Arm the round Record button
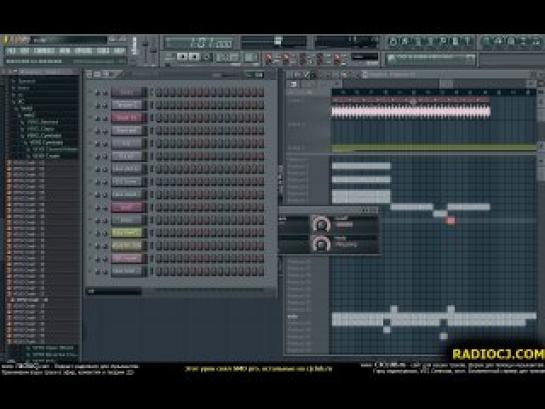This screenshot has height=409, width=545. 207,57
